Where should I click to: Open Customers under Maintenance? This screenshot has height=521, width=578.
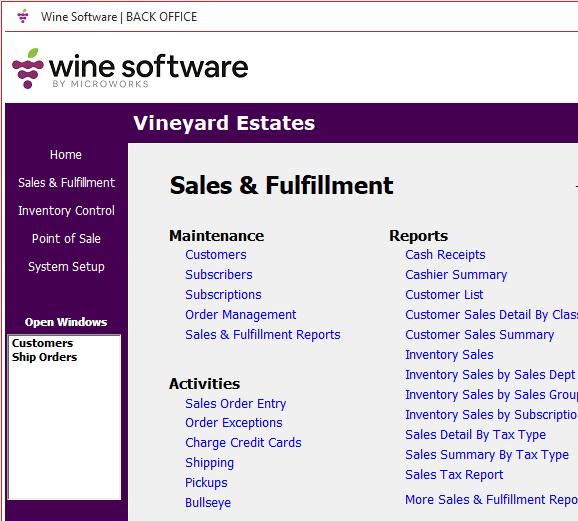pyautogui.click(x=216, y=255)
